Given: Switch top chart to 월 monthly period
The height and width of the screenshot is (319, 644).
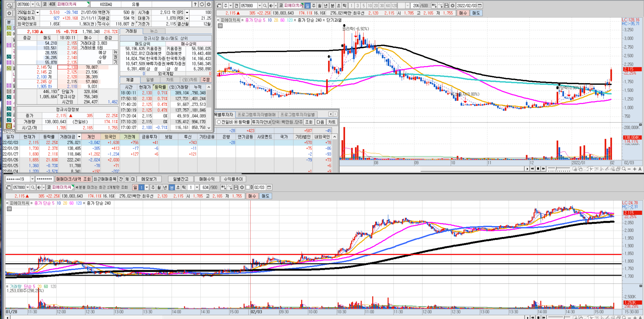Looking at the screenshot, I should tap(320, 6).
